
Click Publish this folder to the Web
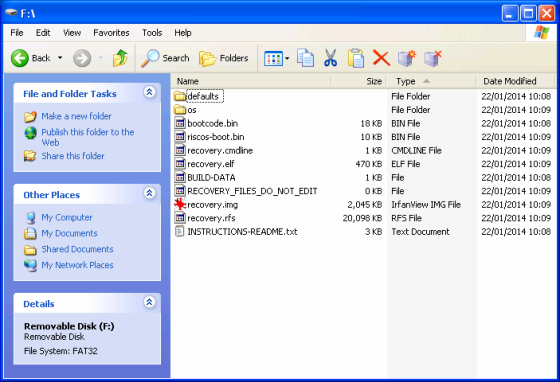click(x=88, y=137)
